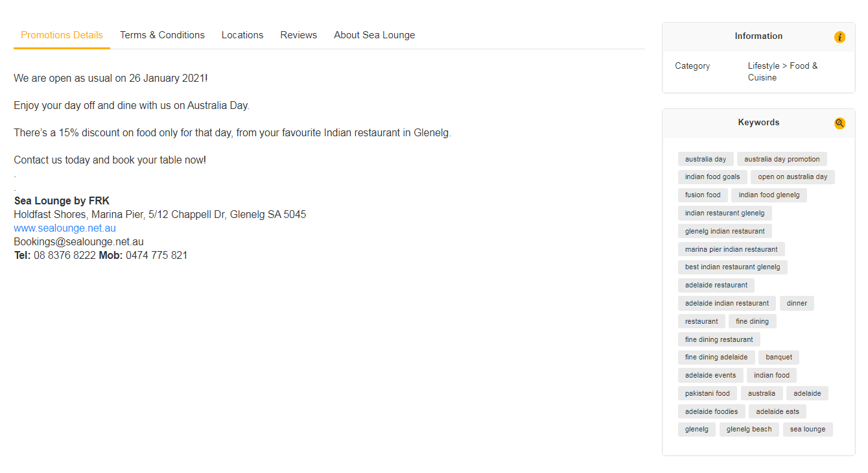Click the Keywords panel magnifier icon
868x473 pixels.
[839, 123]
